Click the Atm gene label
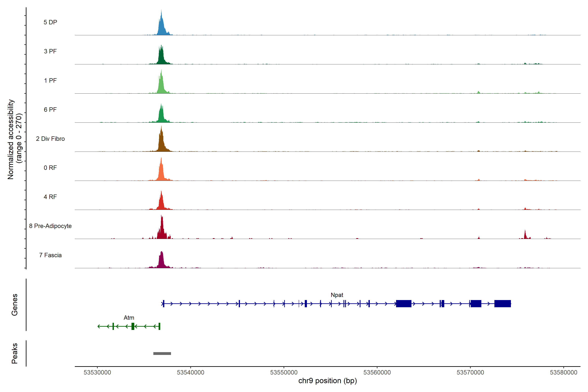Image resolution: width=588 pixels, height=392 pixels. point(129,318)
